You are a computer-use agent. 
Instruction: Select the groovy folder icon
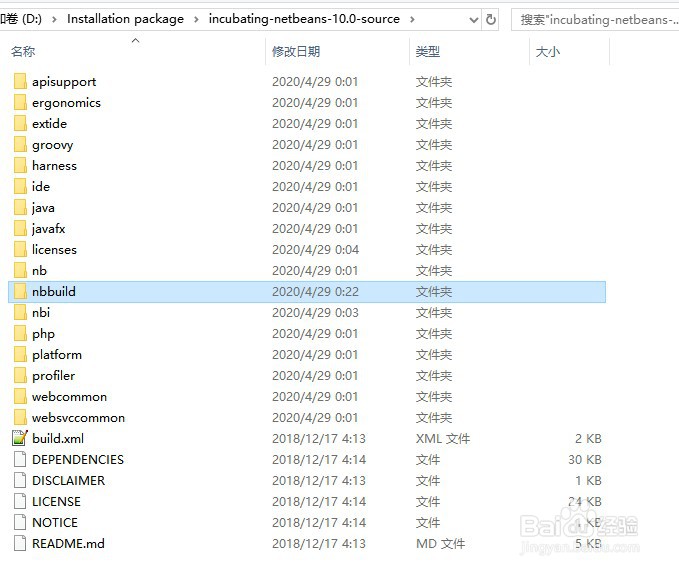(20, 145)
